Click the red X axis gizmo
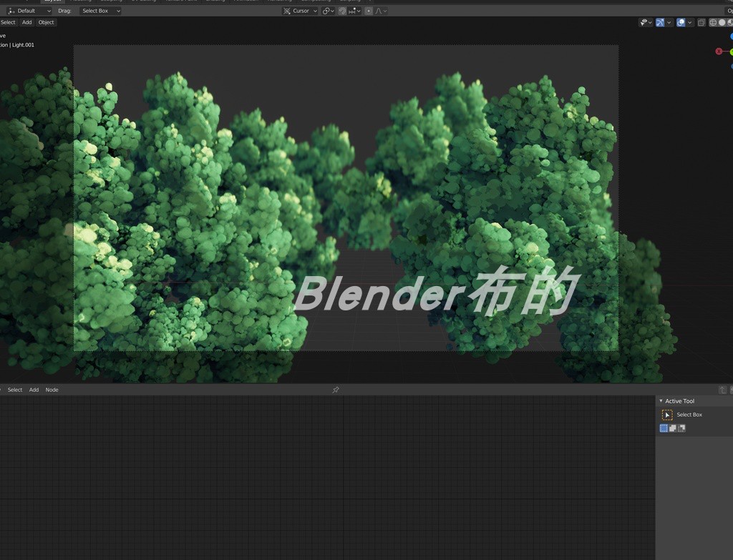This screenshot has width=733, height=560. [x=719, y=51]
